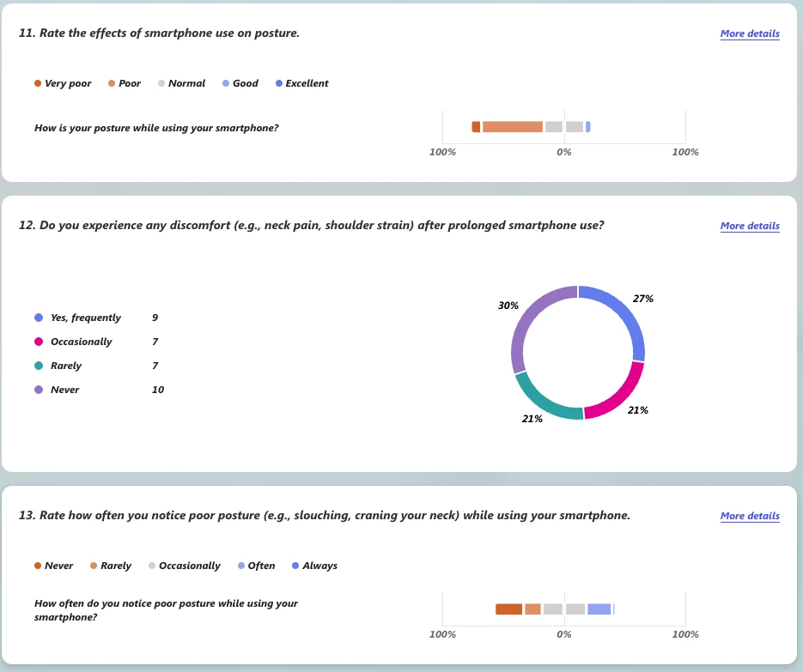Select the teal Rarely legend entry
This screenshot has height=672, width=803.
tap(58, 366)
